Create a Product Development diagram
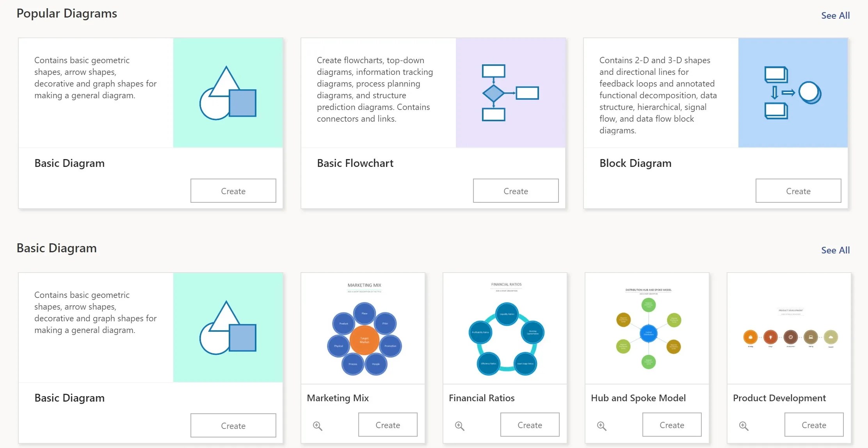868x448 pixels. (x=814, y=425)
